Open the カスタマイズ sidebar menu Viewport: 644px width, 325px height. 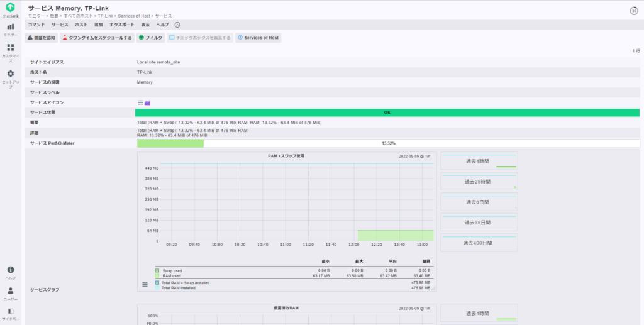(10, 53)
